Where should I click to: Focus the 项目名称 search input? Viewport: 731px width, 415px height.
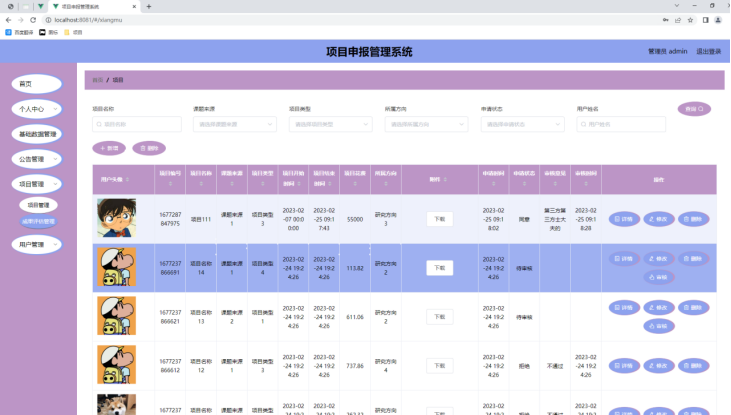point(137,124)
